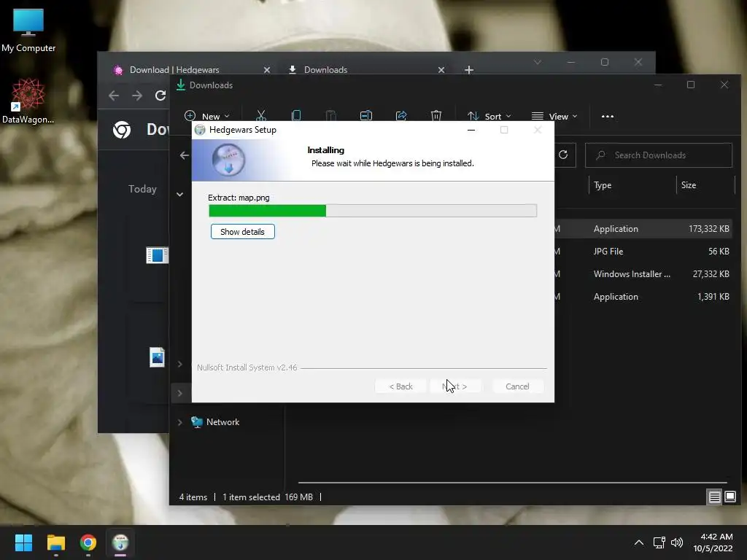Open the Sort dropdown in Explorer
The width and height of the screenshot is (747, 560).
click(489, 116)
